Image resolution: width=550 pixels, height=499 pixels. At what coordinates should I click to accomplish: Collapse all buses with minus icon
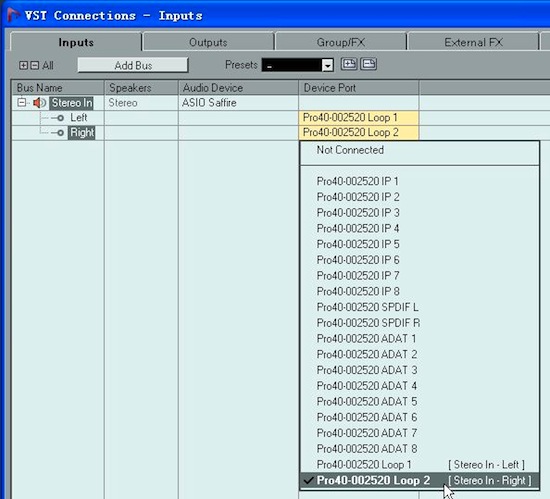tap(34, 65)
